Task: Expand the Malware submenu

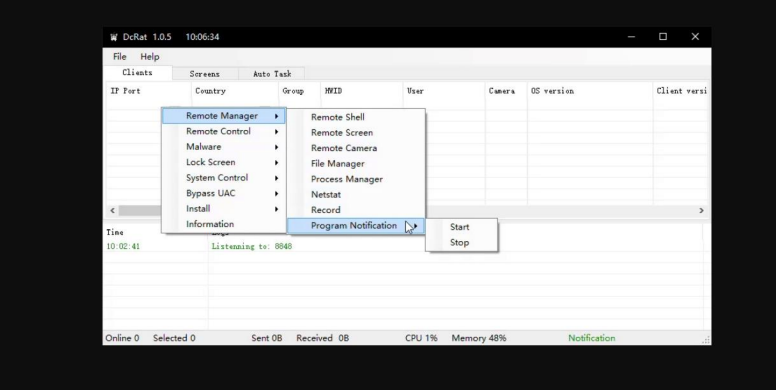Action: click(224, 146)
